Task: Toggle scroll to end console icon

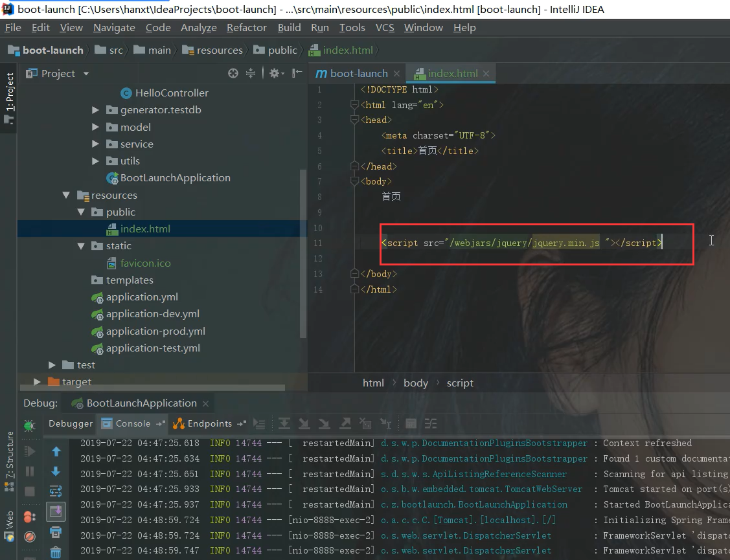Action: click(x=56, y=511)
